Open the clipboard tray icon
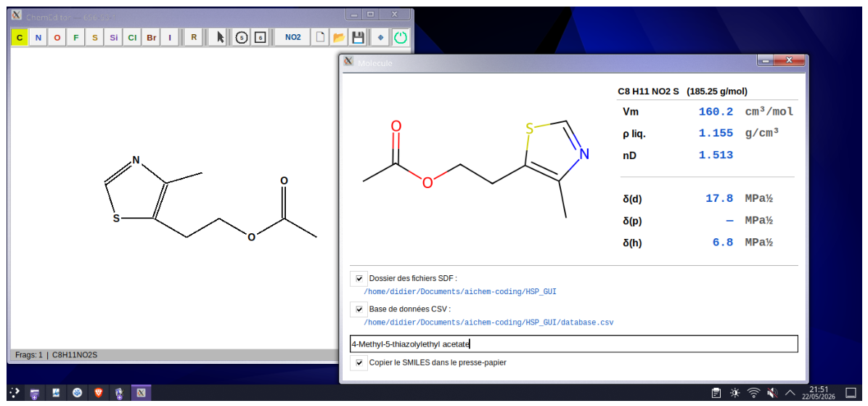The height and width of the screenshot is (406, 868). click(x=716, y=393)
